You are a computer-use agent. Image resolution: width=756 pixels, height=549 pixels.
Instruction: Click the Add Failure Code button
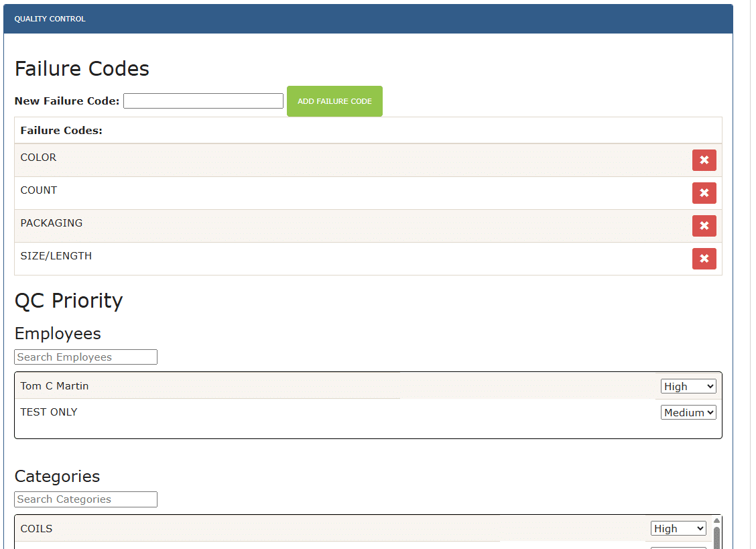click(x=334, y=101)
